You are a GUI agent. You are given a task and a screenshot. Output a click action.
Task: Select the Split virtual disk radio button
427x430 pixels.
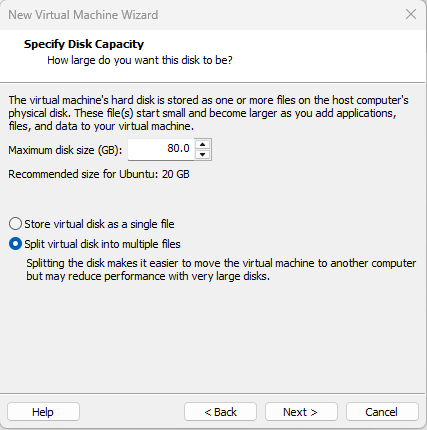tap(15, 244)
